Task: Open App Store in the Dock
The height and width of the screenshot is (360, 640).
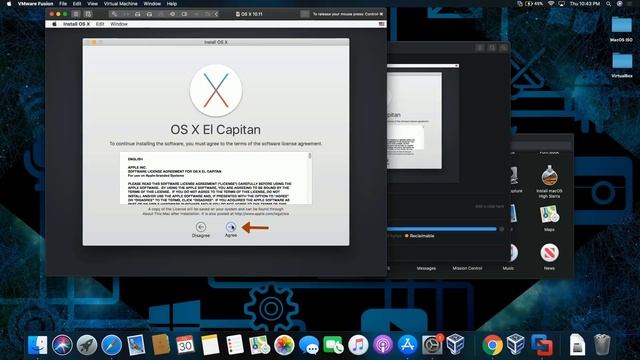Action: (407, 345)
